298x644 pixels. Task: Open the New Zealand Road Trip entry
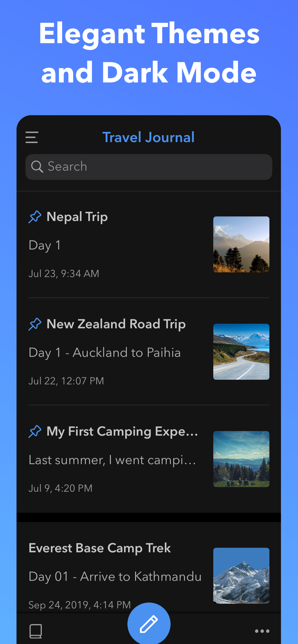pos(116,324)
